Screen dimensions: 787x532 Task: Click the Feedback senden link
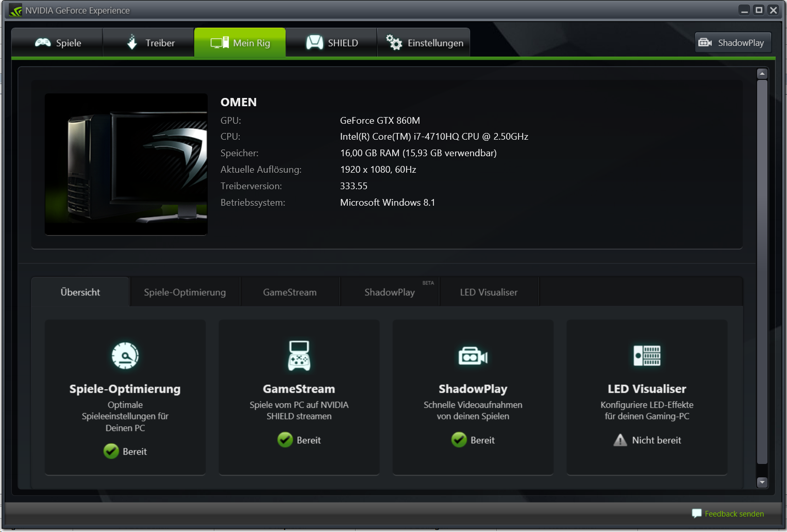(x=734, y=514)
